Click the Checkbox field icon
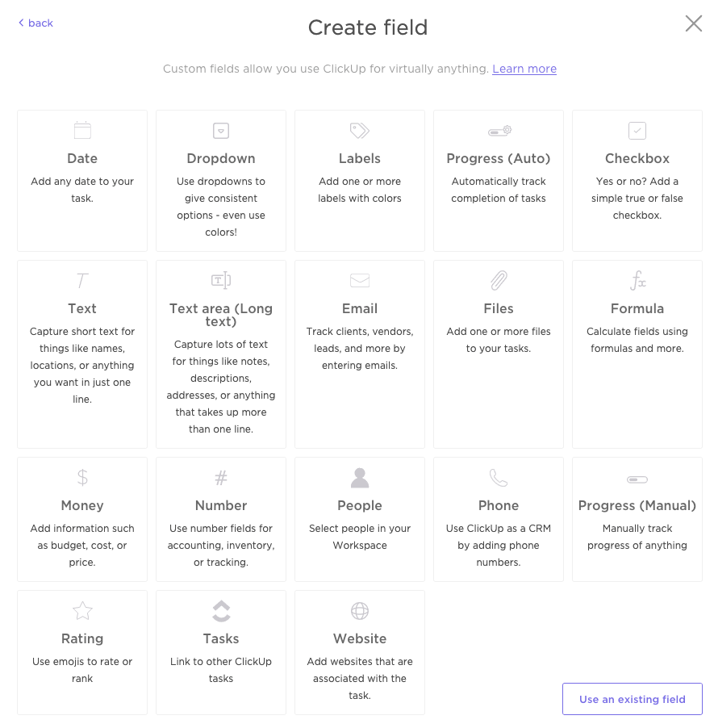 click(x=637, y=130)
